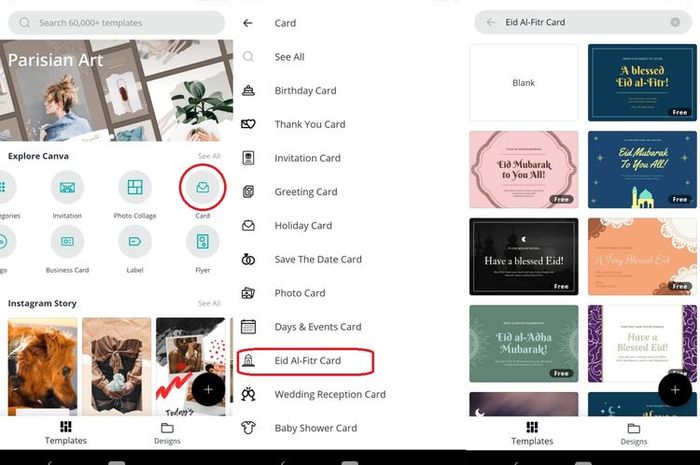Select the Save The Date Card option
The width and height of the screenshot is (700, 465).
point(318,259)
